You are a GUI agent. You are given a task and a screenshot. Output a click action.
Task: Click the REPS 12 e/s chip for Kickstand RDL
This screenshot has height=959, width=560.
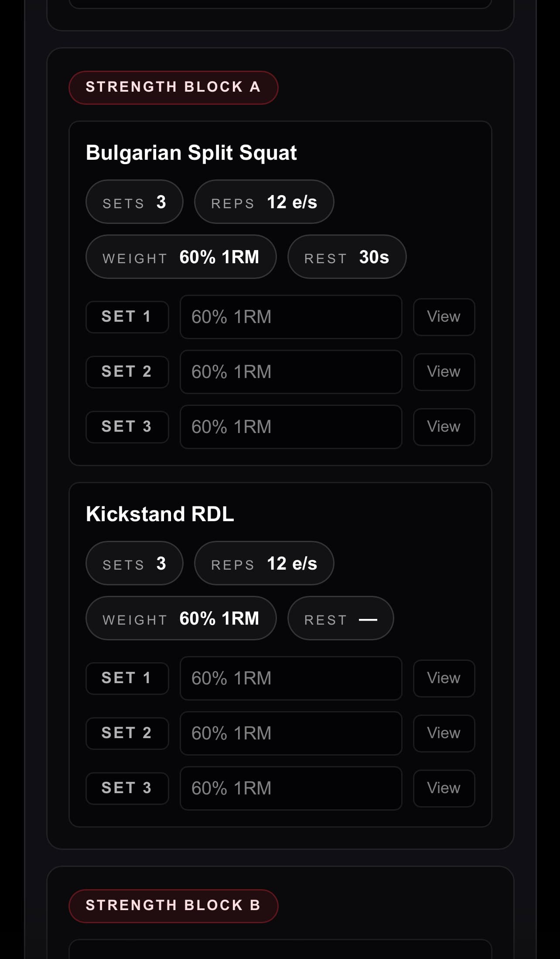[x=263, y=563]
